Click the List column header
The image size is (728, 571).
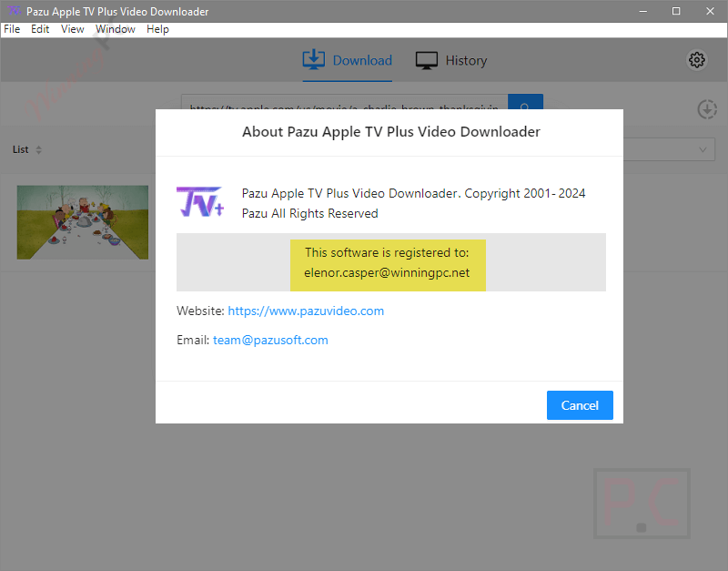[x=20, y=149]
